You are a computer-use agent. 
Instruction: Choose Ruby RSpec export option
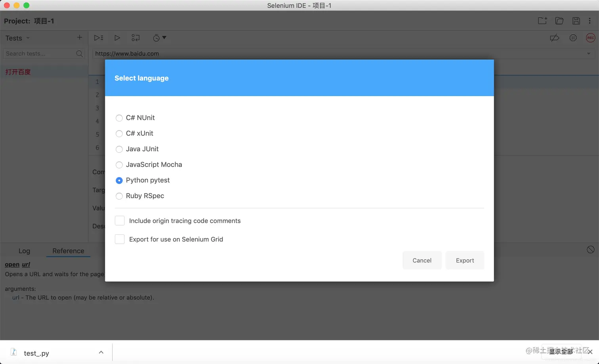pyautogui.click(x=119, y=196)
